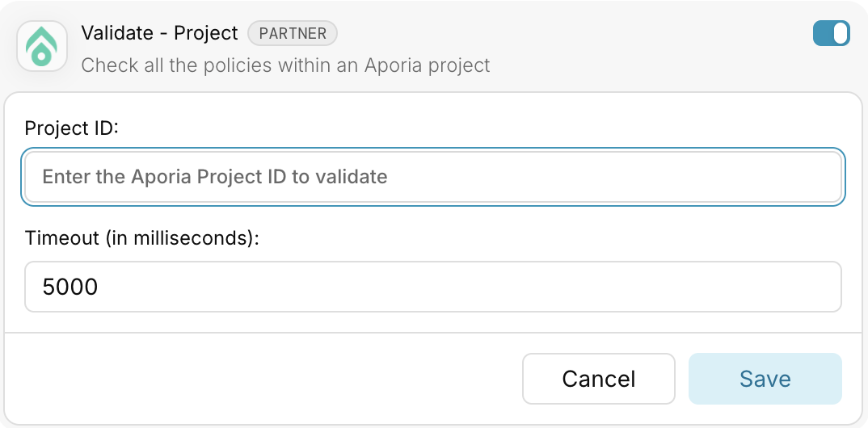Select the green Aporia partner icon
The height and width of the screenshot is (428, 868).
[x=42, y=47]
